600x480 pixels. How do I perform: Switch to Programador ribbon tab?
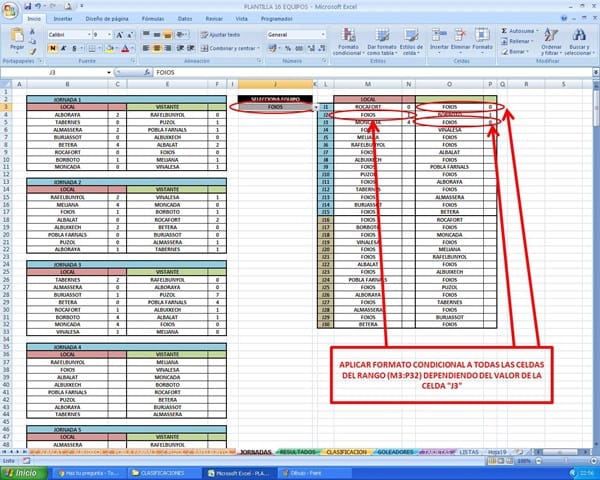click(x=277, y=19)
